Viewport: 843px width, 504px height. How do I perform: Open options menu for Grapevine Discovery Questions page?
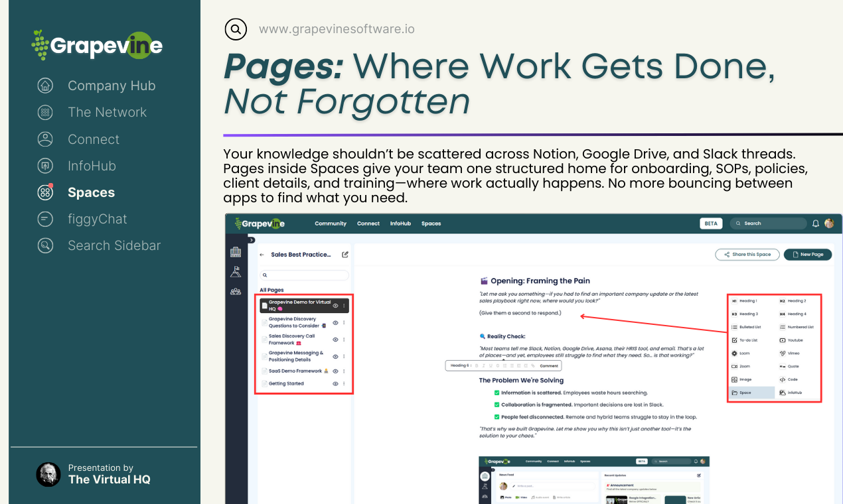tap(344, 323)
